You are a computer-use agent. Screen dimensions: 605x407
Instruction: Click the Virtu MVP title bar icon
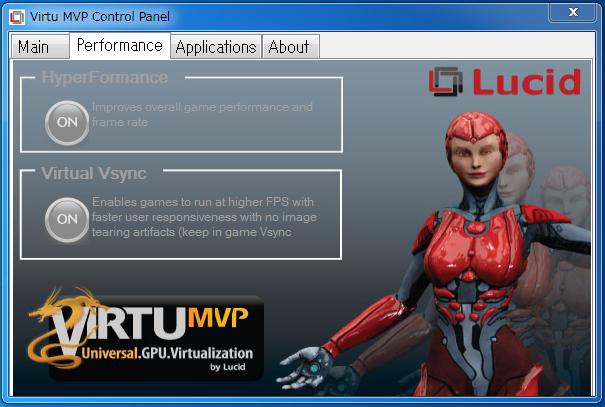17,17
